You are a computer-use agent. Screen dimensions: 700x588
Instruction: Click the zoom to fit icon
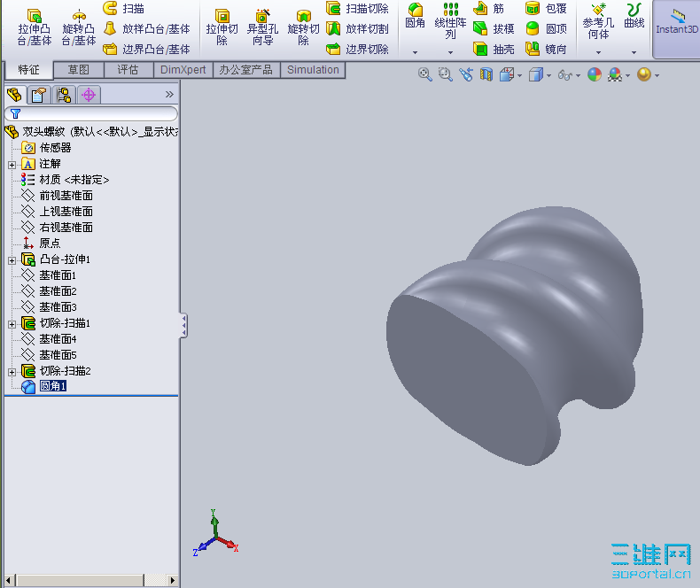(425, 74)
